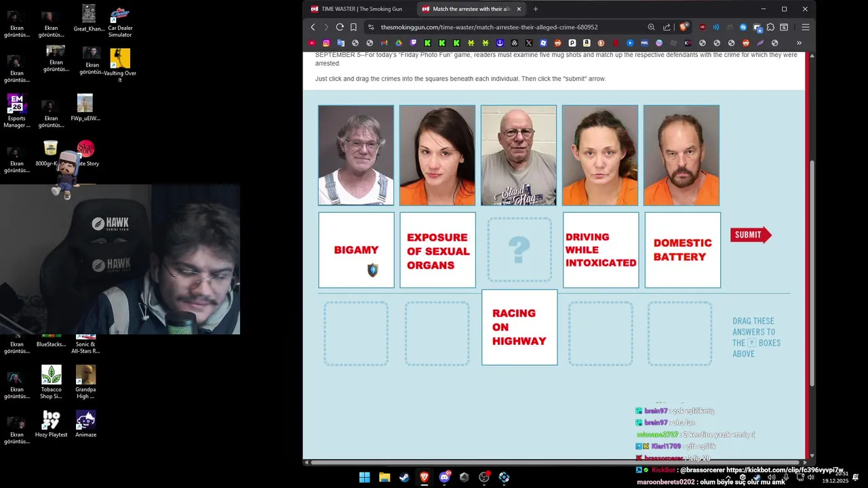Open the Extensions puzzle-piece menu
Screen dimensions: 868x488
770,27
